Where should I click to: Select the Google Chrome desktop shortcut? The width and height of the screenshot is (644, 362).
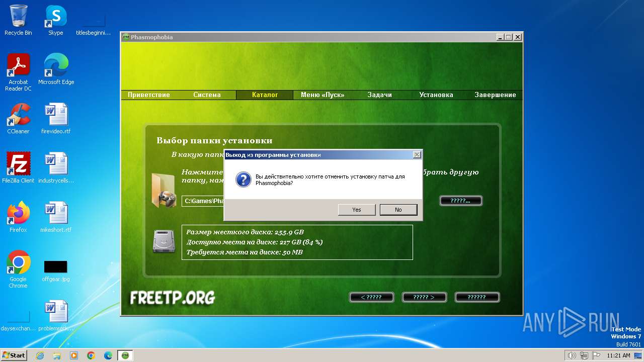[18, 269]
